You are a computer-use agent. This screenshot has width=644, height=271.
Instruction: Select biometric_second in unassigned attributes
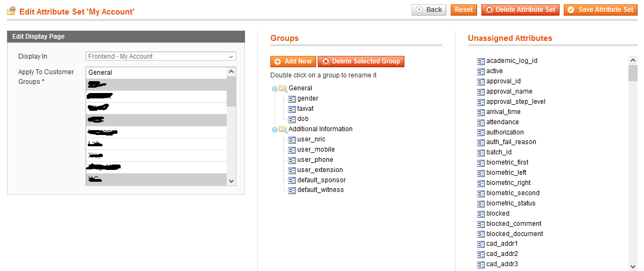(513, 193)
